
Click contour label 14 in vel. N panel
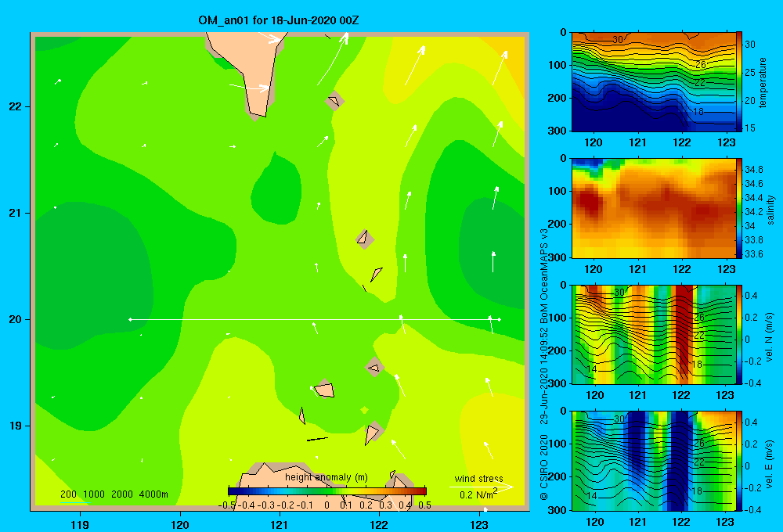click(x=592, y=369)
